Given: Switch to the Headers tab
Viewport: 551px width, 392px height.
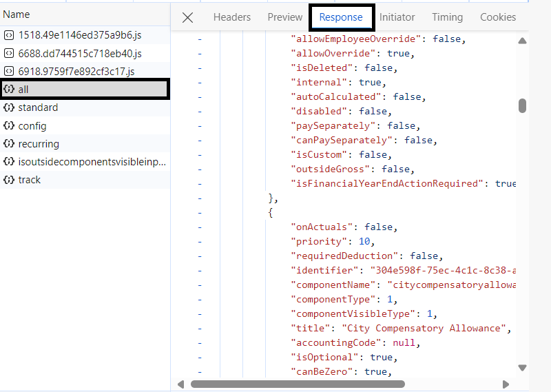Looking at the screenshot, I should [231, 17].
